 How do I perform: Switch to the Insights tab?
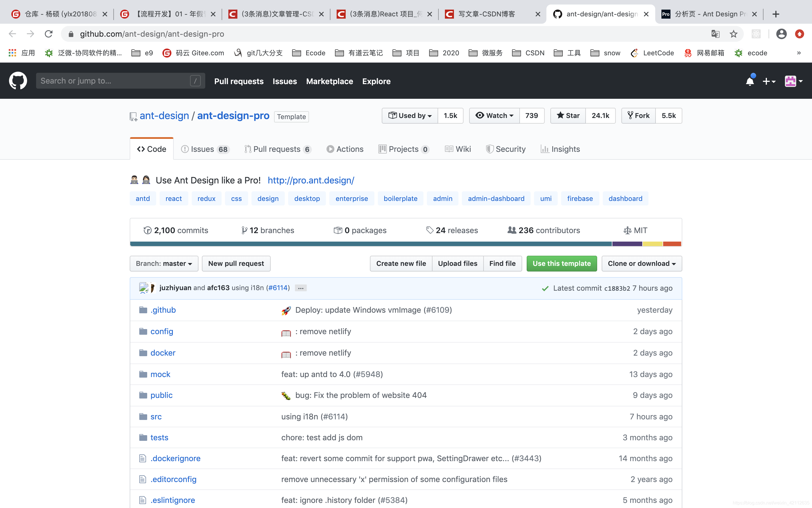pos(560,149)
